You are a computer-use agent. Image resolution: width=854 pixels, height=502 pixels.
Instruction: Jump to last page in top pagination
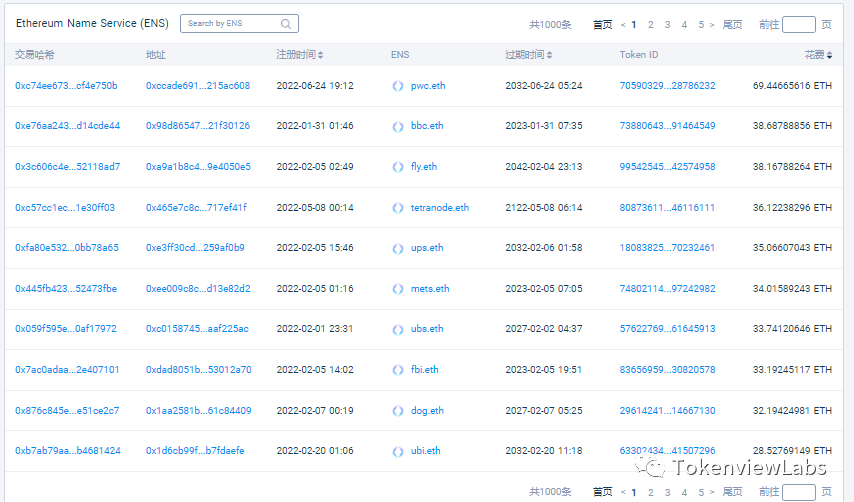[733, 25]
